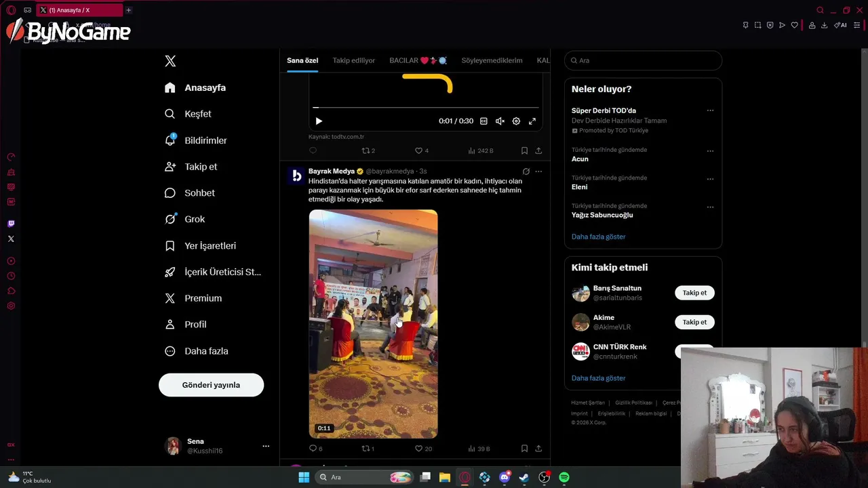Click the X logo above Anasayfa
This screenshot has width=868, height=488.
click(170, 61)
